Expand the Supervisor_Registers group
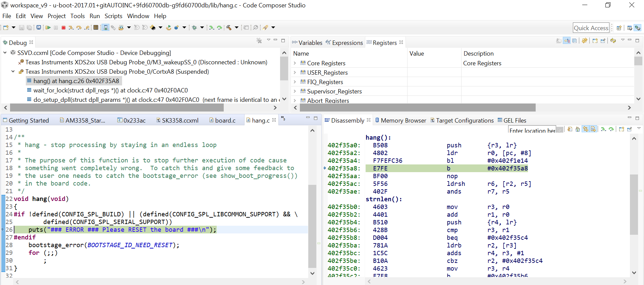The image size is (644, 285). pos(295,91)
